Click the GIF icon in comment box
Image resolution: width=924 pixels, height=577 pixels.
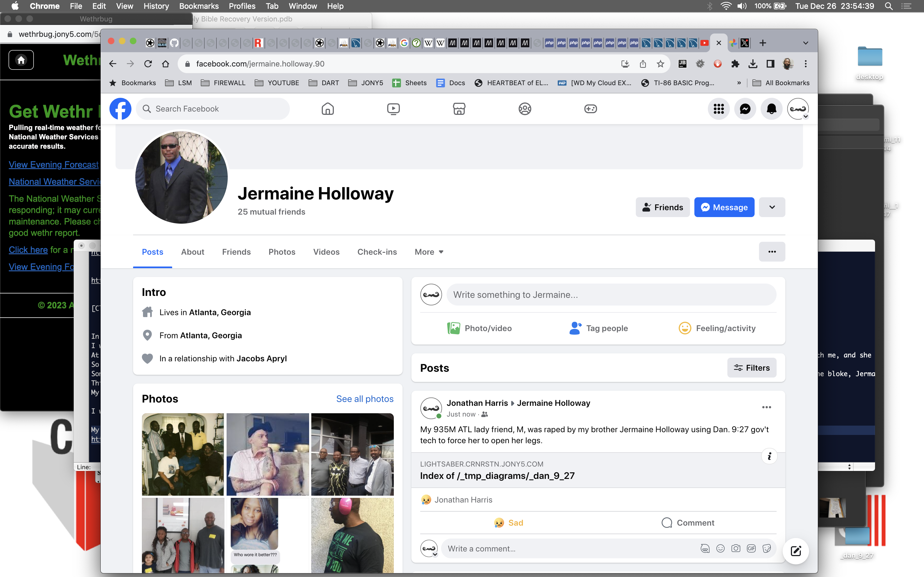pyautogui.click(x=751, y=549)
